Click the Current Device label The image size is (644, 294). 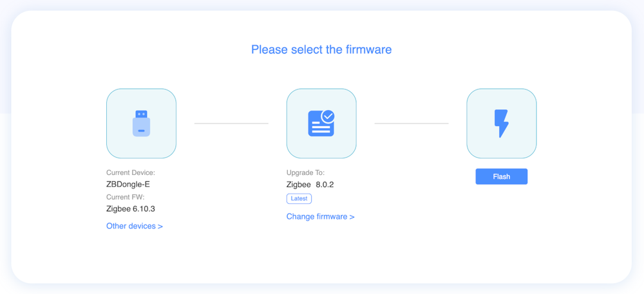(131, 172)
